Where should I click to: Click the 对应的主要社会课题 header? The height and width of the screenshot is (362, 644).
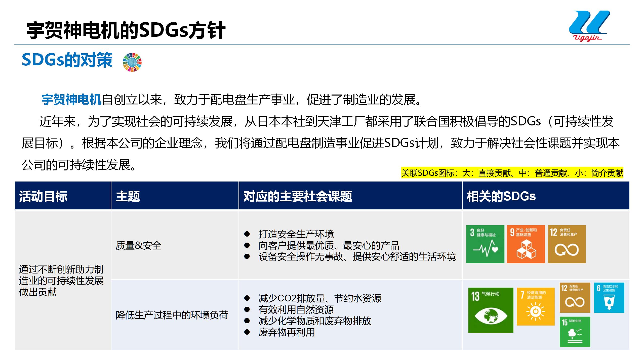(x=298, y=196)
